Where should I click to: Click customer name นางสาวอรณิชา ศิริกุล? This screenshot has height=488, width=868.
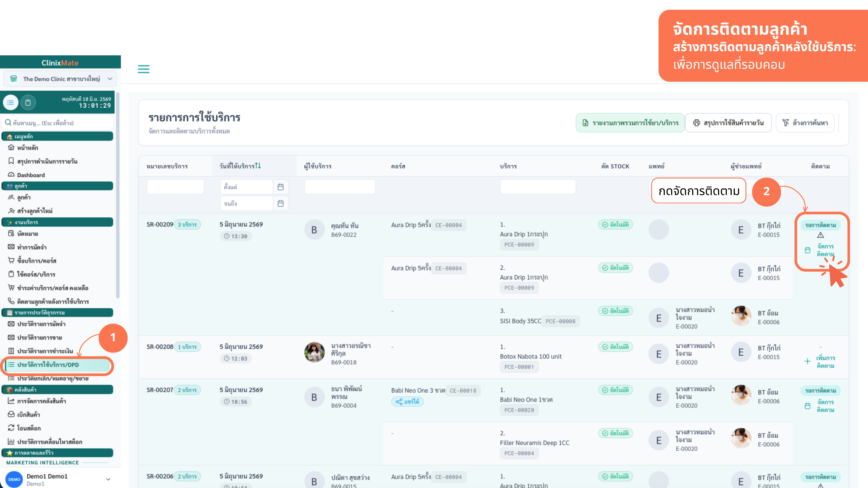(351, 350)
